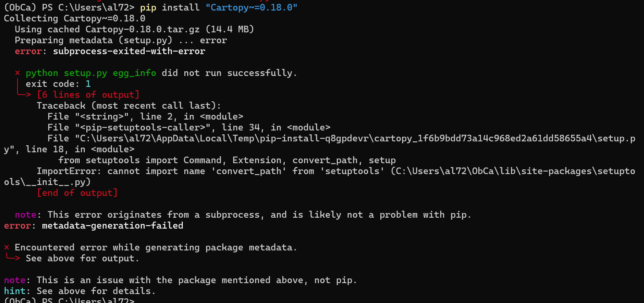Click the yellow pip command word

(x=148, y=8)
